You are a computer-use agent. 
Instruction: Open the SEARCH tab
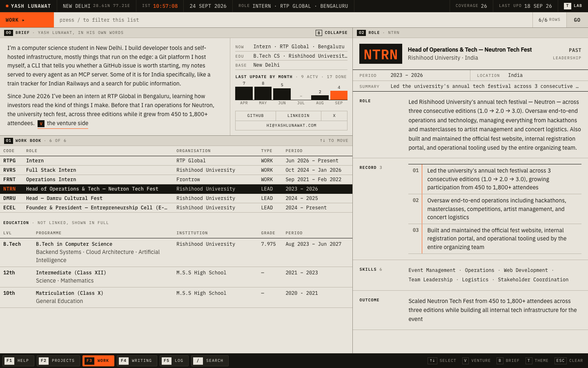click(x=209, y=361)
